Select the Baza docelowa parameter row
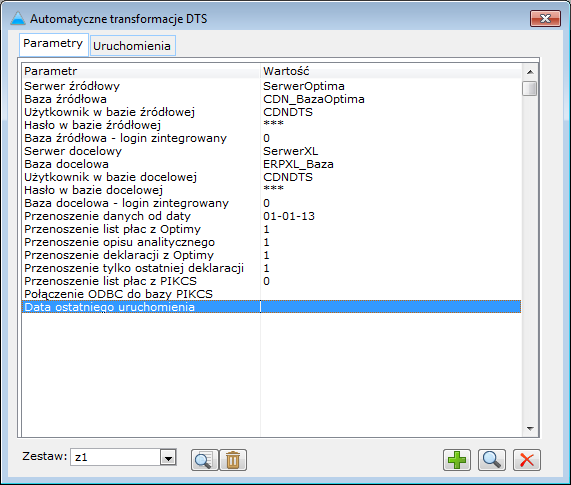The image size is (571, 485). point(271,164)
